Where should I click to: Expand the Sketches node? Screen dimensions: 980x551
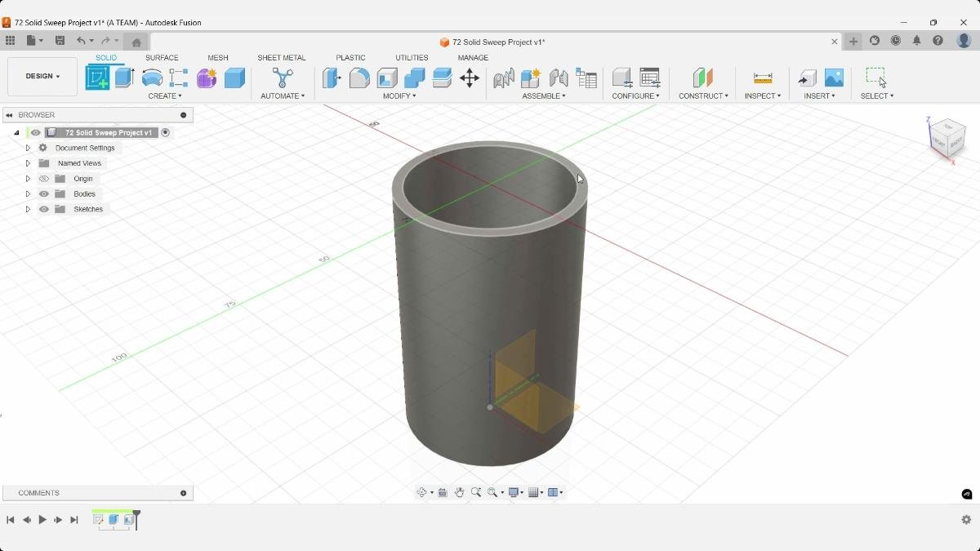click(28, 209)
